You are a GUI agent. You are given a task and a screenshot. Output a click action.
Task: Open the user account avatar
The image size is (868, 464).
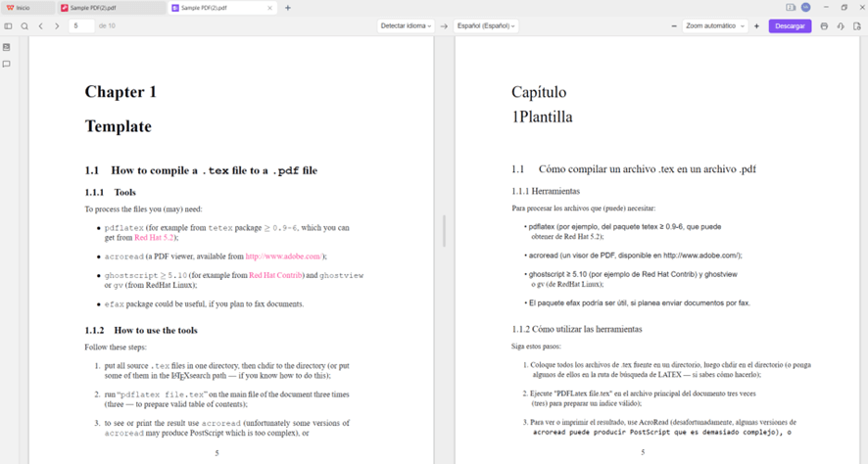tap(806, 7)
